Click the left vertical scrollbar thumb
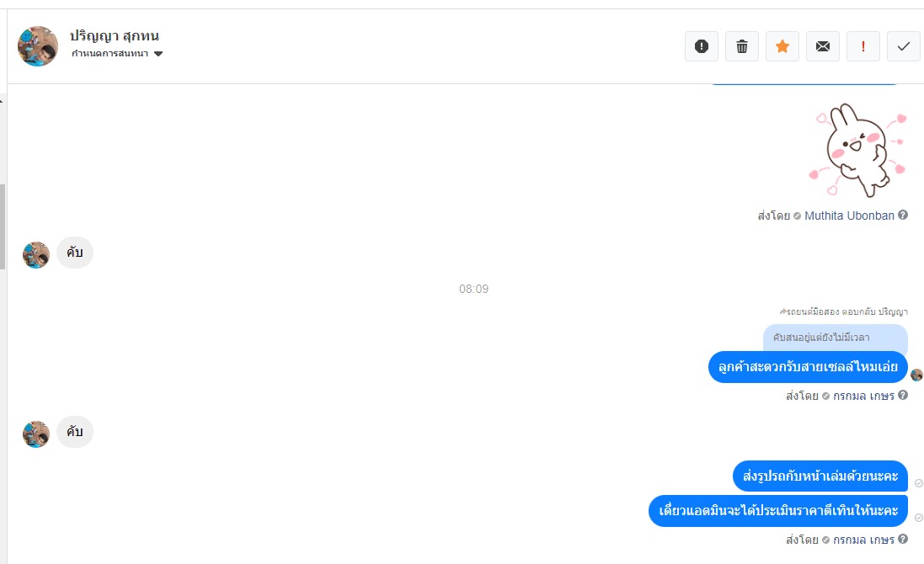Image resolution: width=924 pixels, height=564 pixels. (3, 226)
